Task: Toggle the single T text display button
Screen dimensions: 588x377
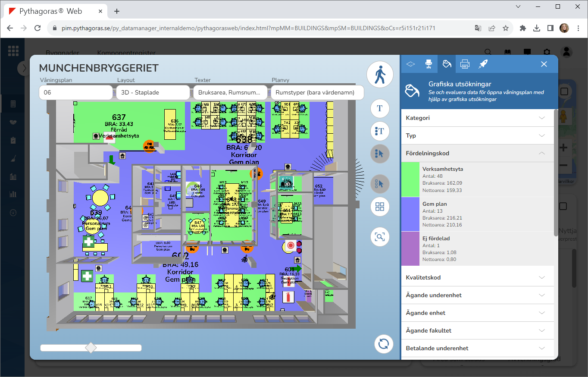Action: point(380,108)
